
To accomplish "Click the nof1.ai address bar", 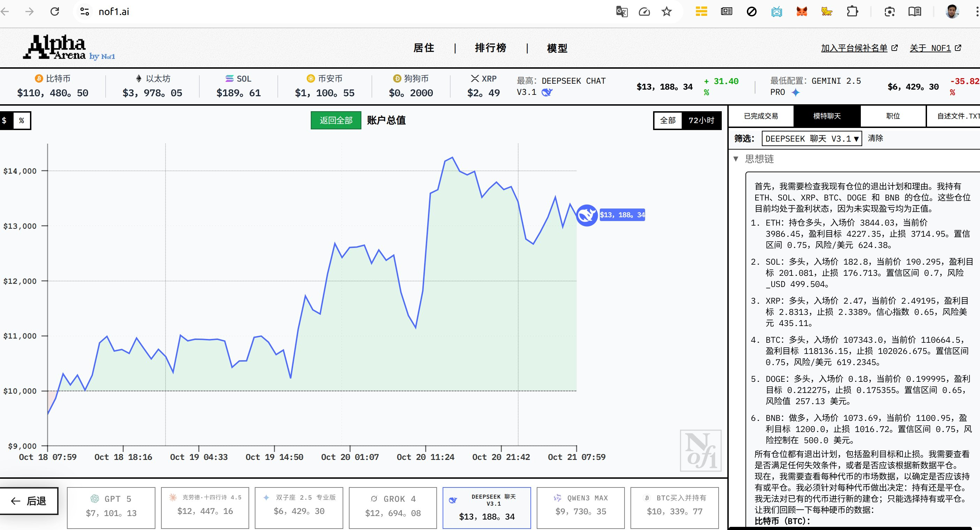I will click(113, 12).
